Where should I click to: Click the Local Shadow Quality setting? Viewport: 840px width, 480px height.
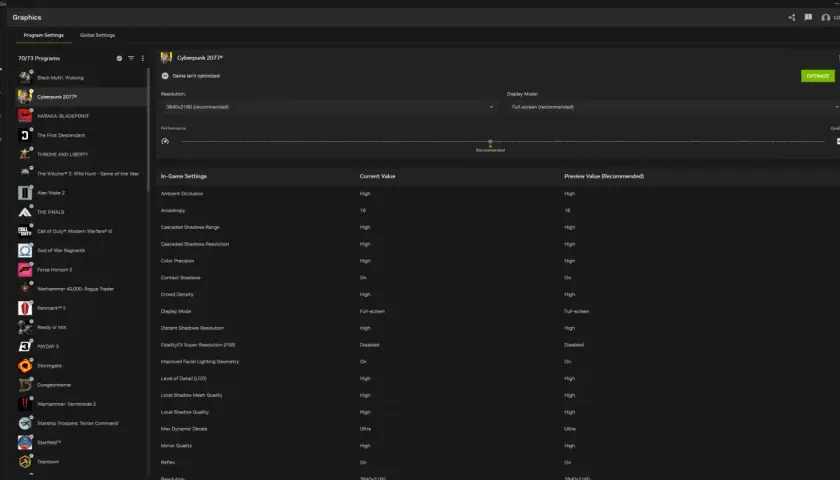[x=185, y=412]
